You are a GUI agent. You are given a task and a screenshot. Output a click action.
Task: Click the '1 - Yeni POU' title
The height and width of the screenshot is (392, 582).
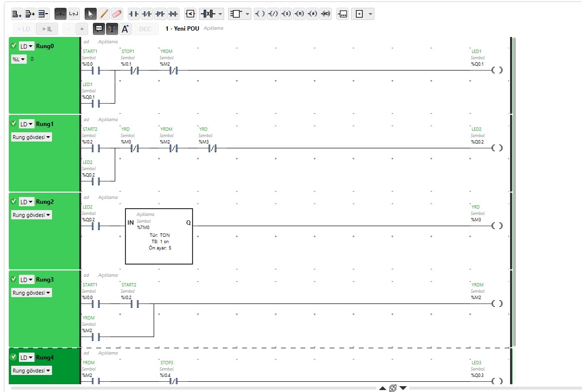(x=182, y=29)
